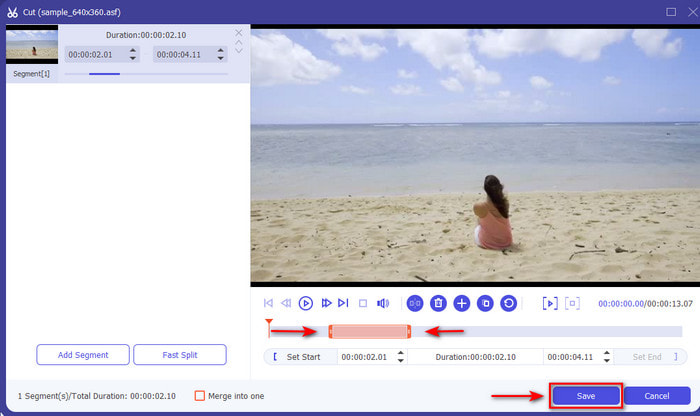This screenshot has height=416, width=700.
Task: Click the Segment[1] label
Action: point(31,74)
